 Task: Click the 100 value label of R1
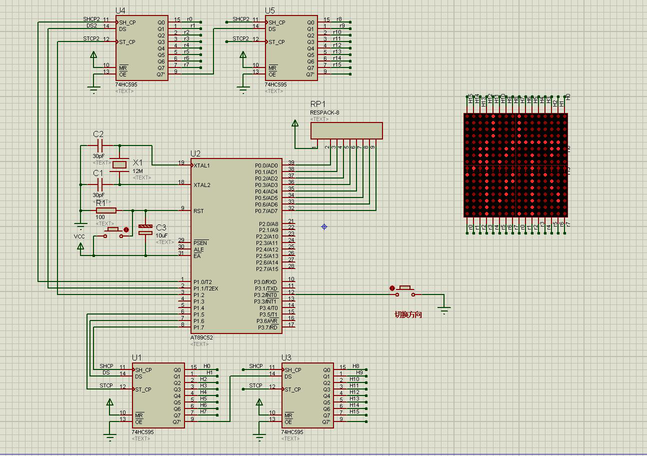[x=100, y=217]
